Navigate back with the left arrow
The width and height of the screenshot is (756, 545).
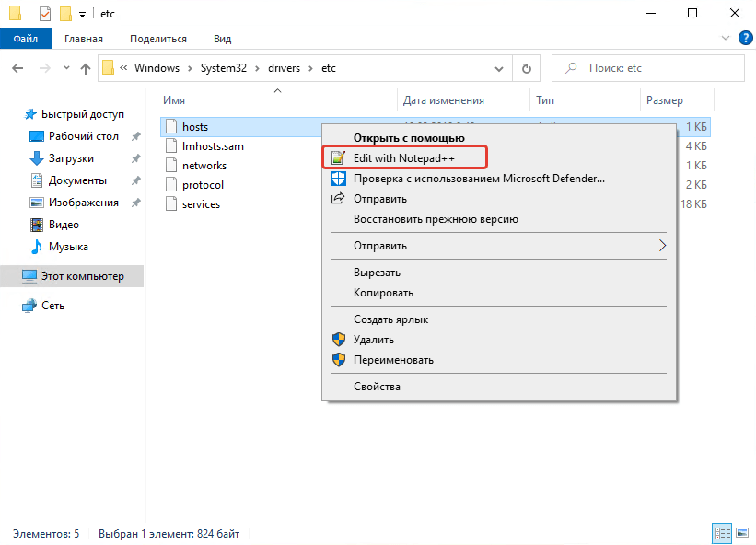click(17, 68)
